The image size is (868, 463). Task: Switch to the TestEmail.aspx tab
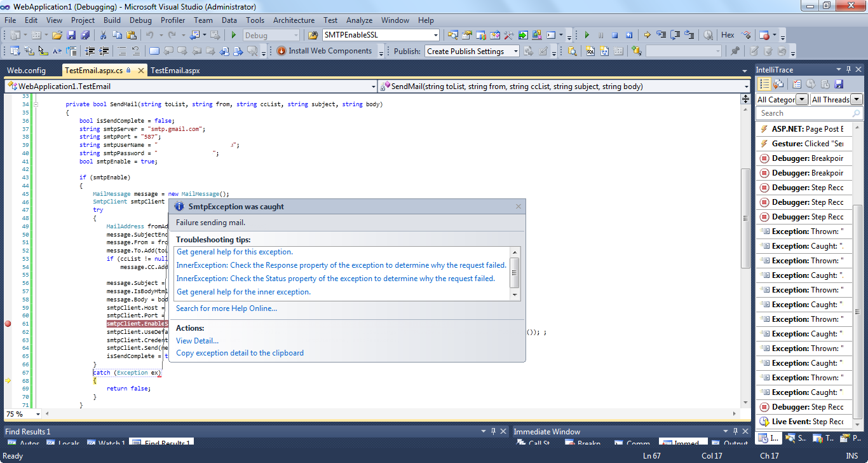175,71
